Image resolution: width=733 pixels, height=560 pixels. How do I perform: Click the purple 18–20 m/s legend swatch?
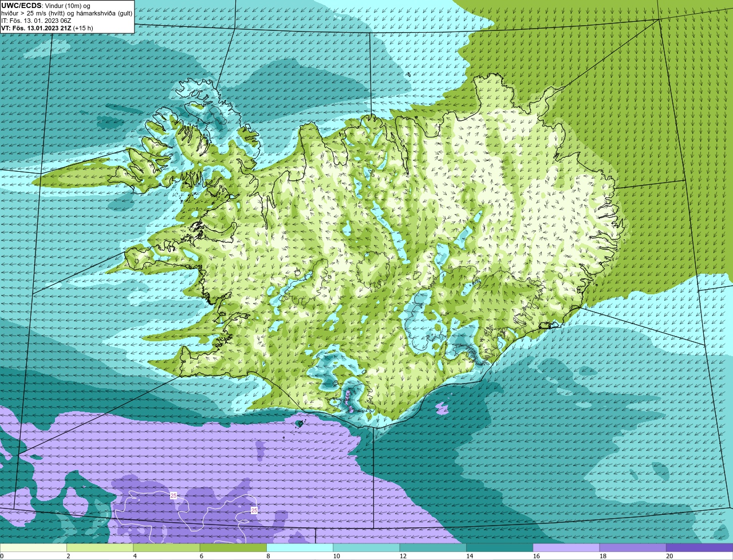632,547
